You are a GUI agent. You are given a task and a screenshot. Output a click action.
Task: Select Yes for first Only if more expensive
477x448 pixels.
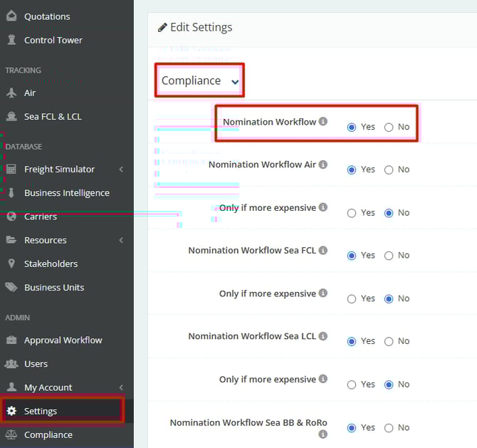[352, 213]
